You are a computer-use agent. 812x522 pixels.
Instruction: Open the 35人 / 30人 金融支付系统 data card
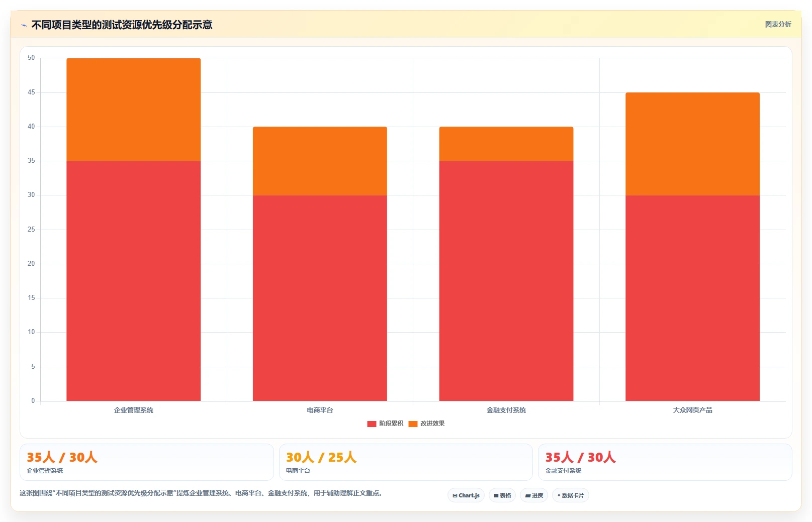coord(665,462)
